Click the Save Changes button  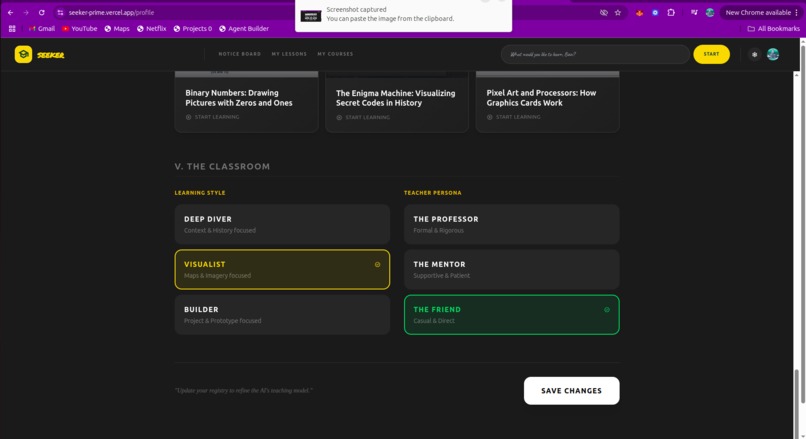pos(572,391)
